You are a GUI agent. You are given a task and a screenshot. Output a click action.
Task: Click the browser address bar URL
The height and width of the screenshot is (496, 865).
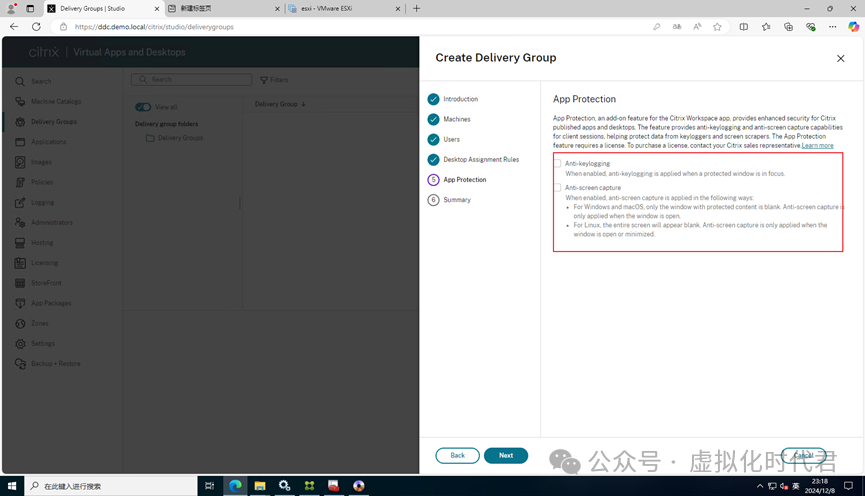154,26
